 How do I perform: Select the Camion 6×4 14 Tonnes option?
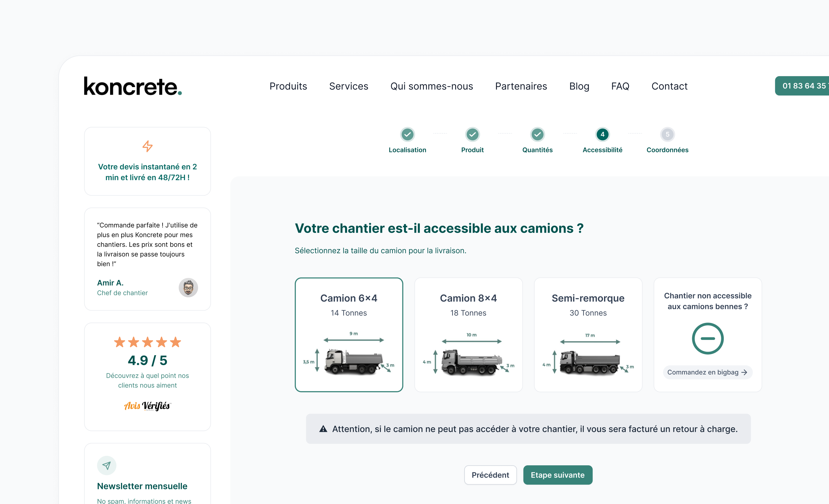pos(349,335)
